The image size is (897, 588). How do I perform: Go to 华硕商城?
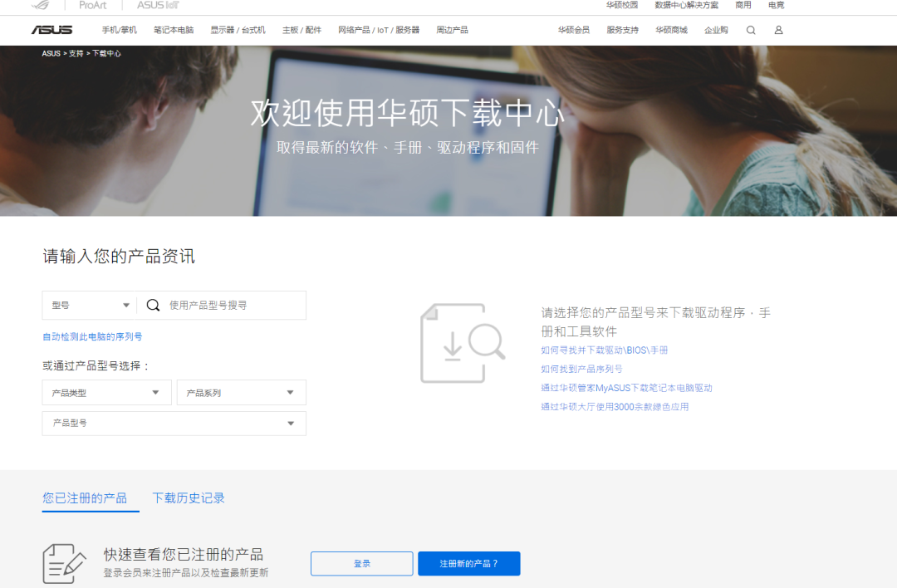pyautogui.click(x=671, y=31)
